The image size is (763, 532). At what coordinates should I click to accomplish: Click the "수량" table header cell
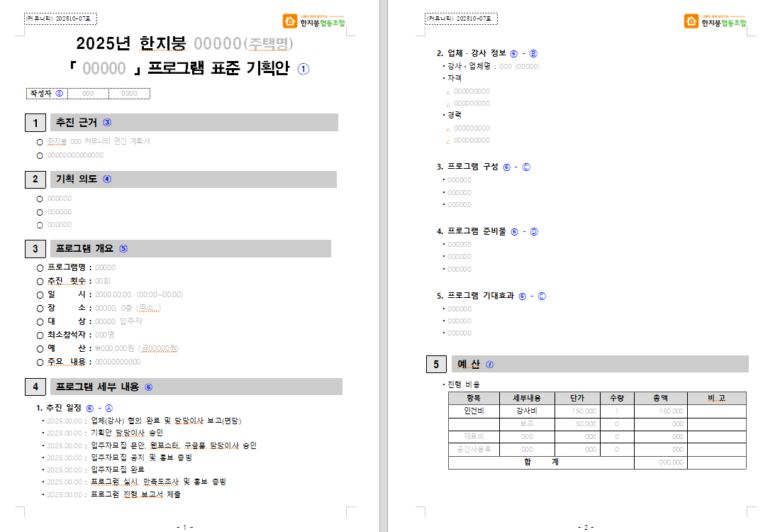point(617,398)
